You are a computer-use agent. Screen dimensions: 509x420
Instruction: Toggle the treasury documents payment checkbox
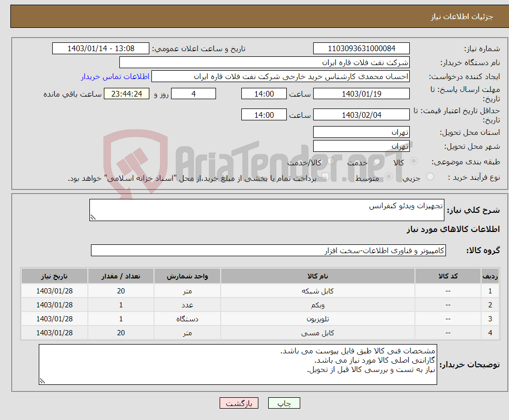click(325, 177)
